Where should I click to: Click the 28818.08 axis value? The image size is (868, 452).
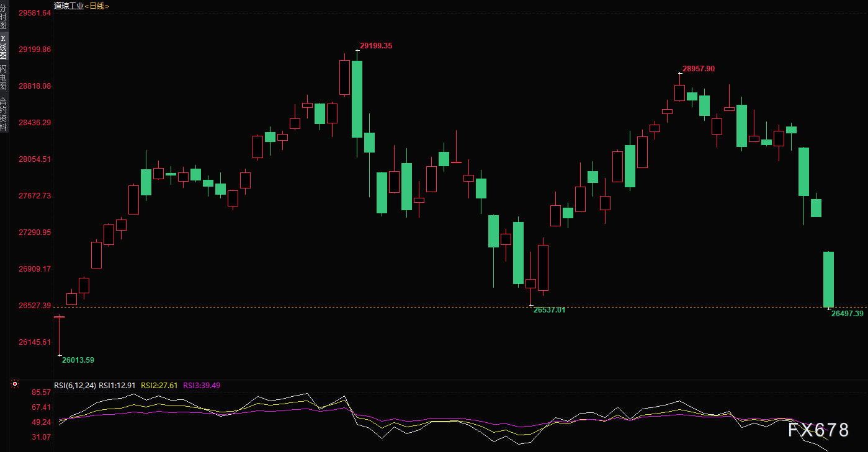pyautogui.click(x=35, y=86)
